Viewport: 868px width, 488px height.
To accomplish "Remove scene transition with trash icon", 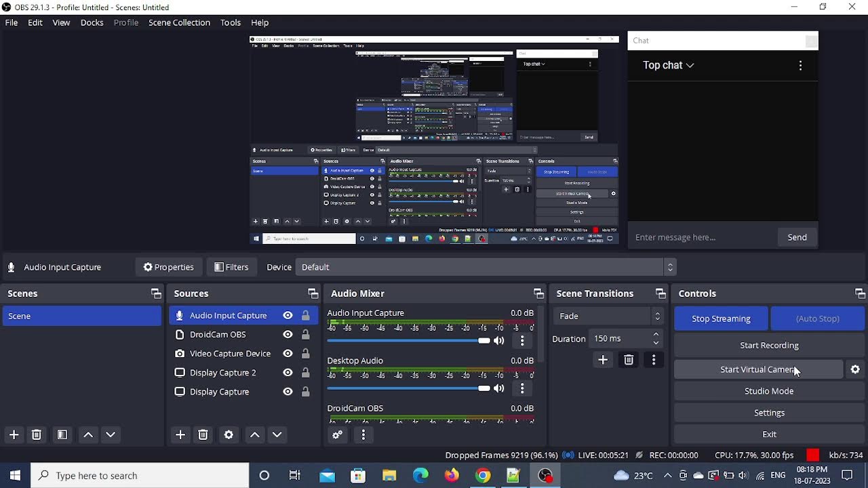I will [x=629, y=360].
